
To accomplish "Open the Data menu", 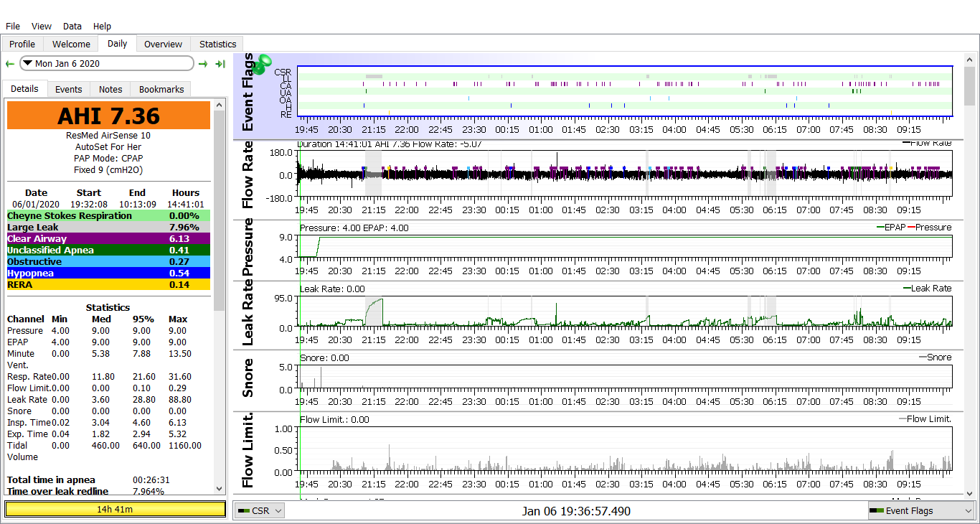I will click(72, 26).
